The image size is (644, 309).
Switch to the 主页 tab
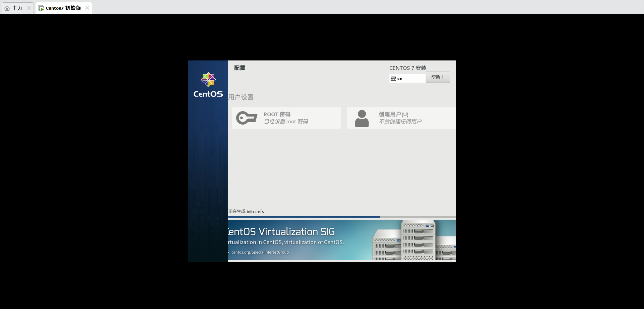17,8
